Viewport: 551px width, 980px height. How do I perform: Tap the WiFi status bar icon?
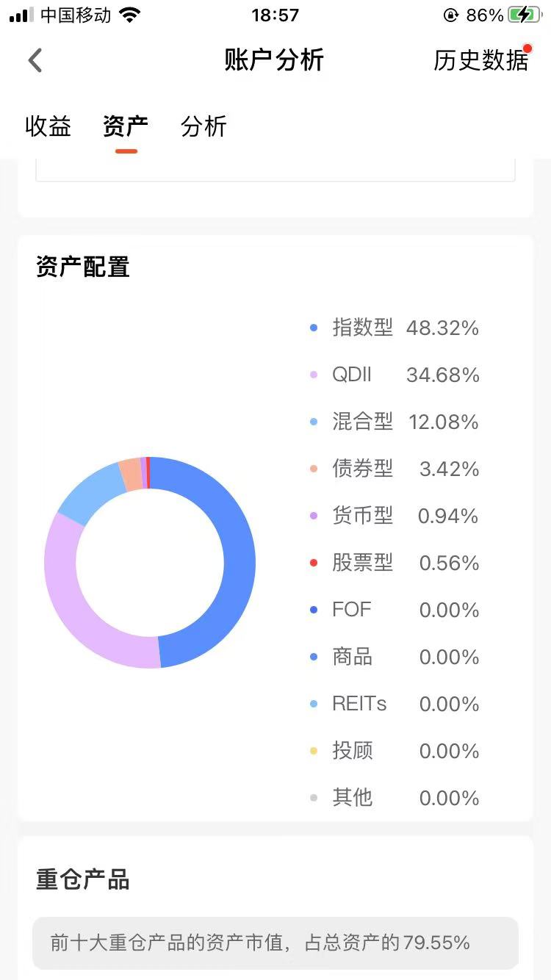click(130, 15)
